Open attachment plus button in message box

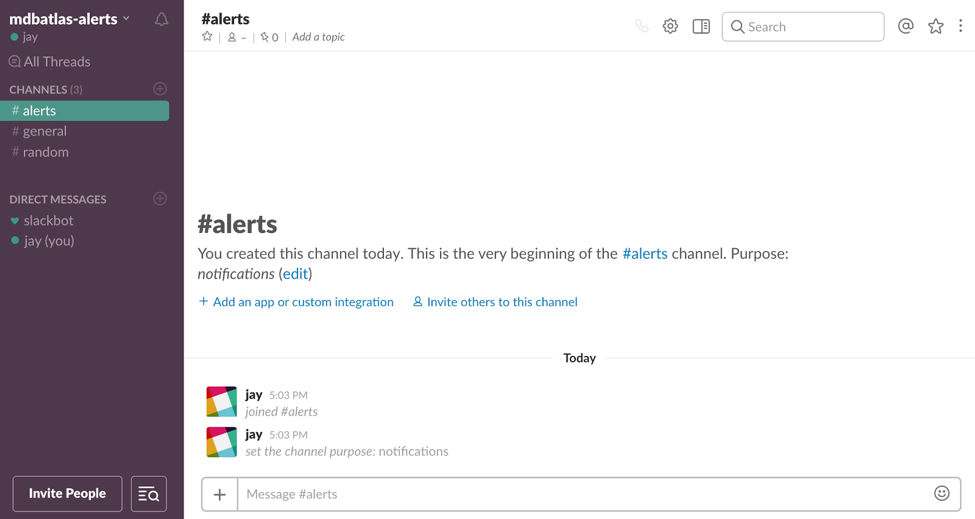(x=219, y=495)
